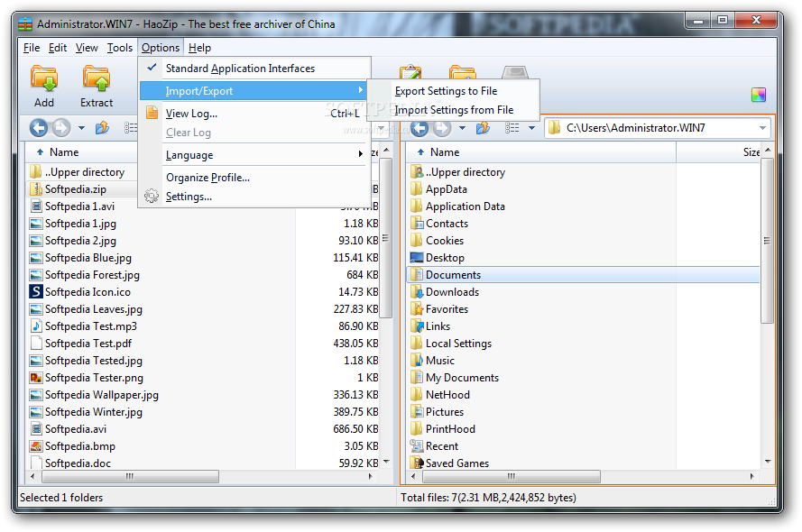Choose Import Settings from File
This screenshot has width=802, height=532.
pos(454,110)
